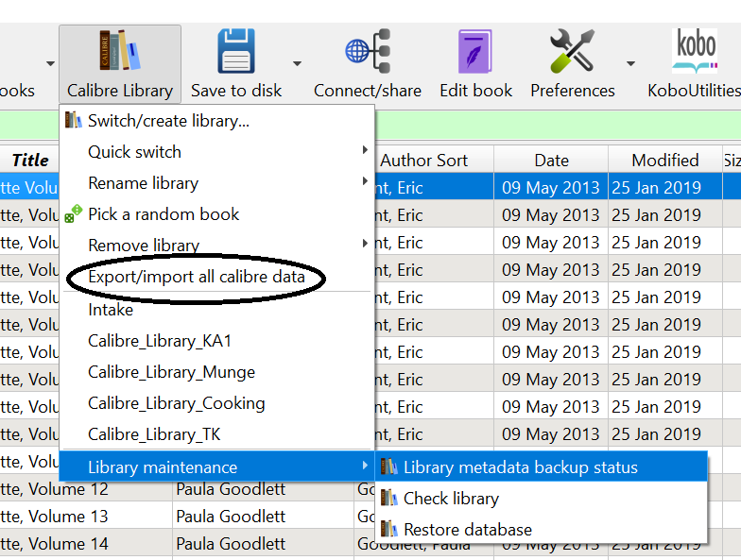Choose Switch/create library… menu entry
Image resolution: width=741 pixels, height=560 pixels.
(x=217, y=121)
